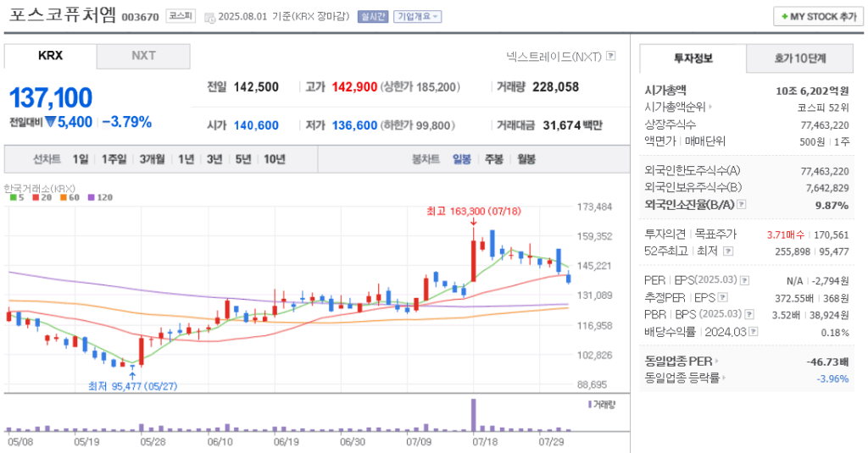The width and height of the screenshot is (868, 453).
Task: Click the tall 07/18 volume bar
Action: pyautogui.click(x=473, y=415)
